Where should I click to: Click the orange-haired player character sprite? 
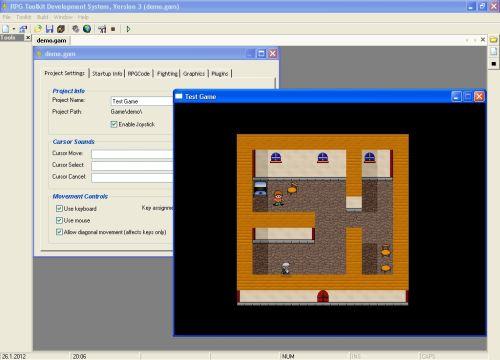pos(278,198)
